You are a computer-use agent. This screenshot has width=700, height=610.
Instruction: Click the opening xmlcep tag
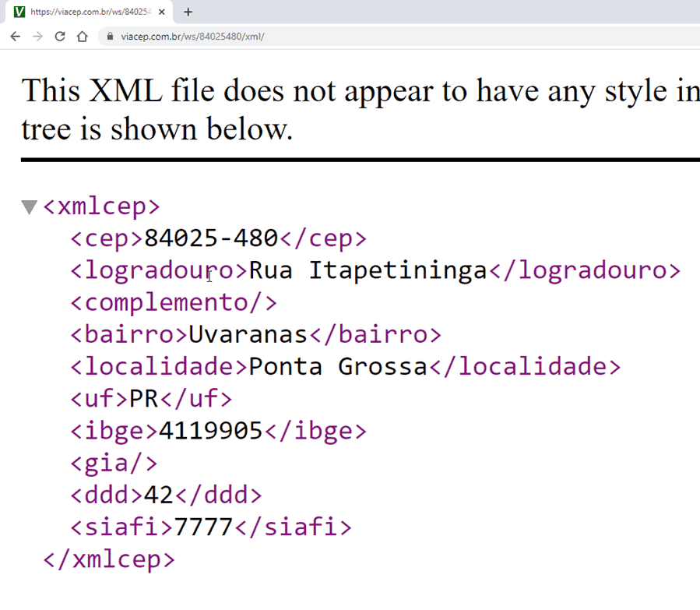pyautogui.click(x=101, y=206)
